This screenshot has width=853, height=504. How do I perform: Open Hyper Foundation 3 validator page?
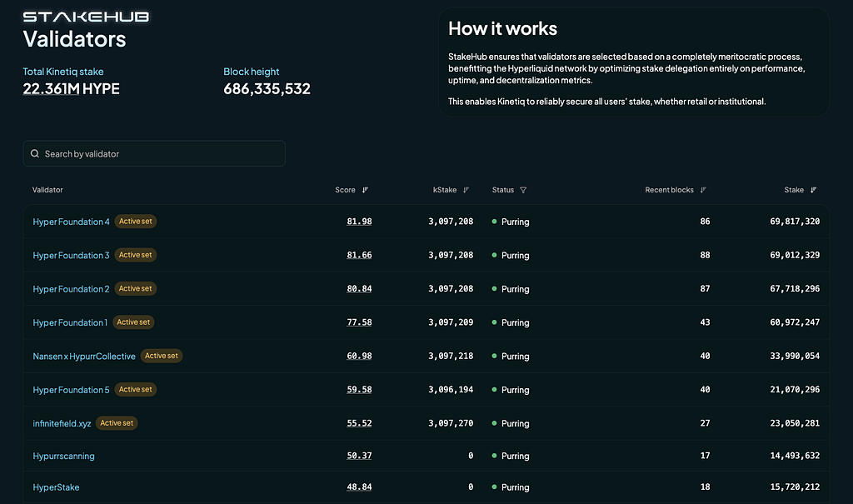tap(71, 256)
